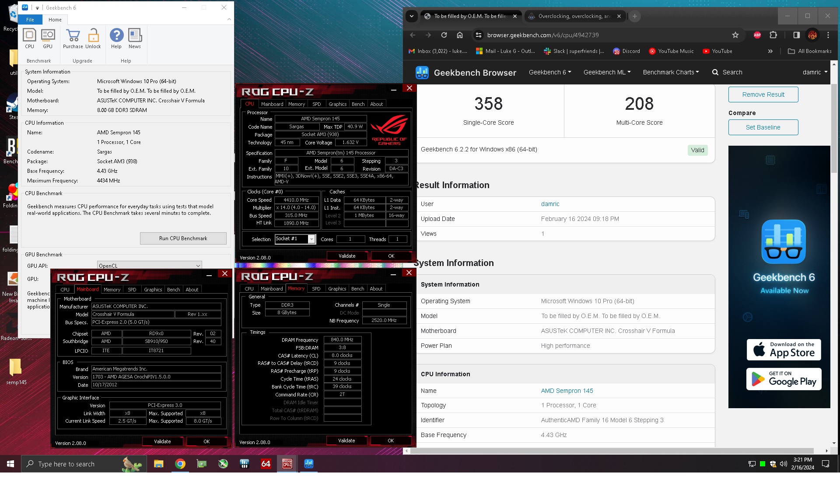
Task: Open All Bookmarks folder
Action: click(810, 51)
